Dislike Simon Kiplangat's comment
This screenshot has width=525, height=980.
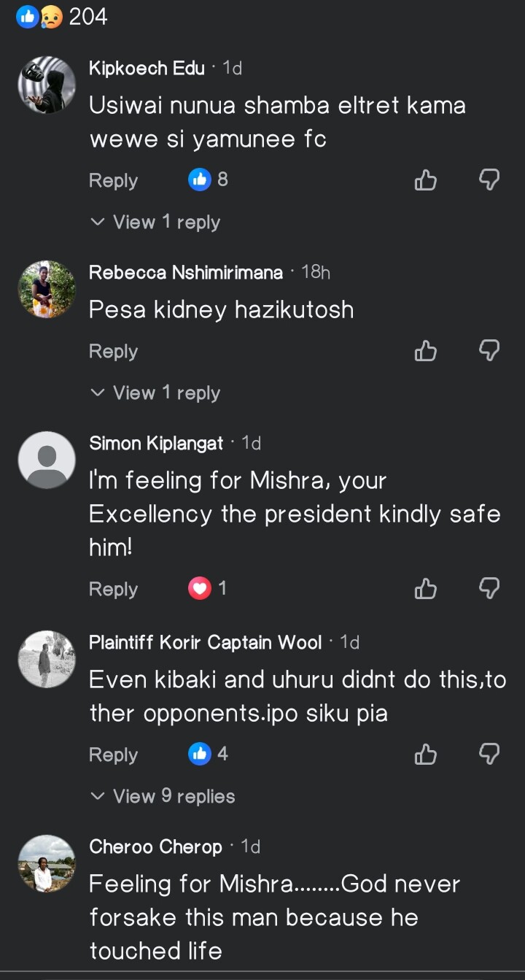pos(489,588)
